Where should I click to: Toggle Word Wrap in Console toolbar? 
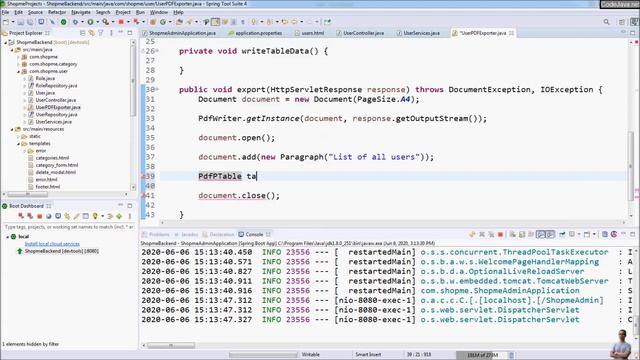531,234
